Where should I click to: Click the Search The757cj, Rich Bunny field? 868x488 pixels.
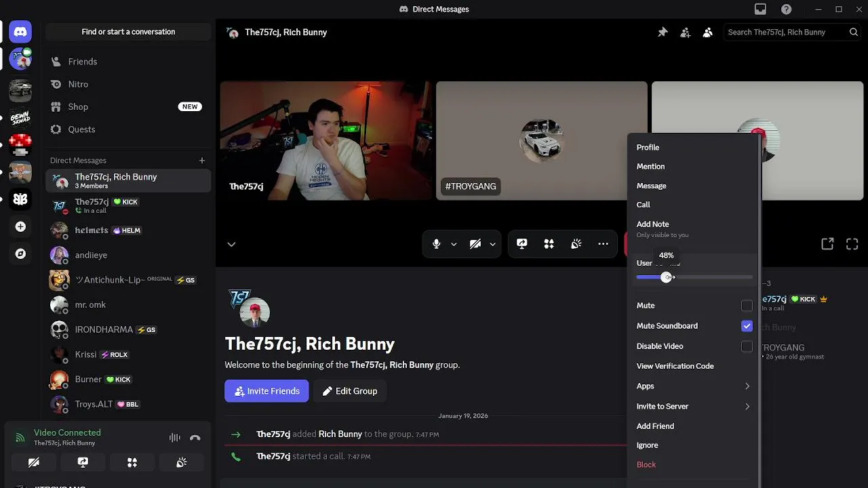coord(792,32)
